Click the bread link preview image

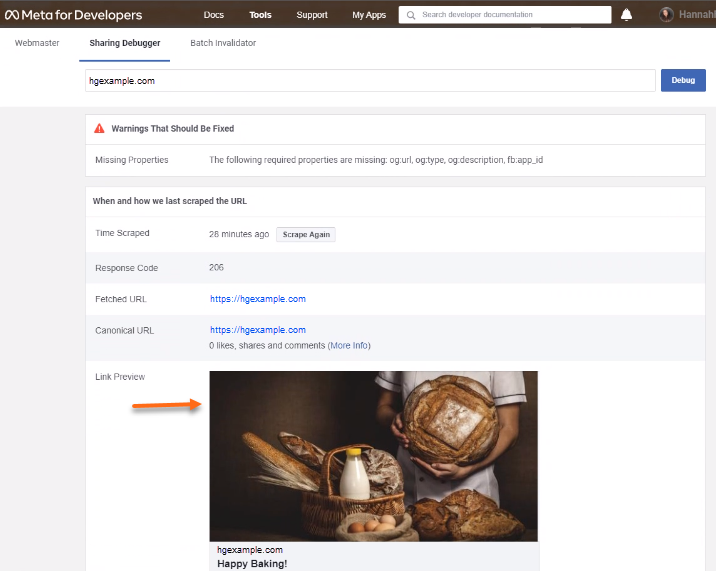(x=373, y=456)
